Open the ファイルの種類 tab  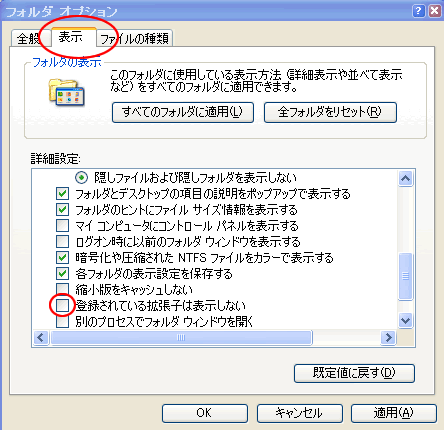134,39
